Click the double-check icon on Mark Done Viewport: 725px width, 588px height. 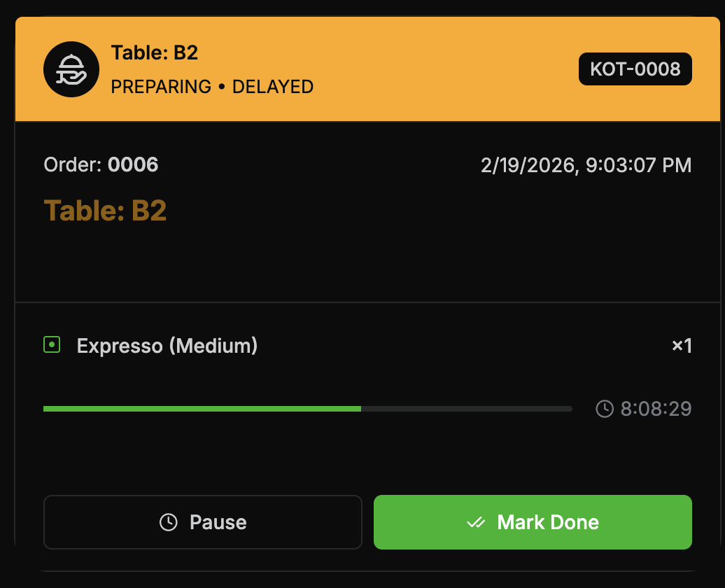click(477, 522)
